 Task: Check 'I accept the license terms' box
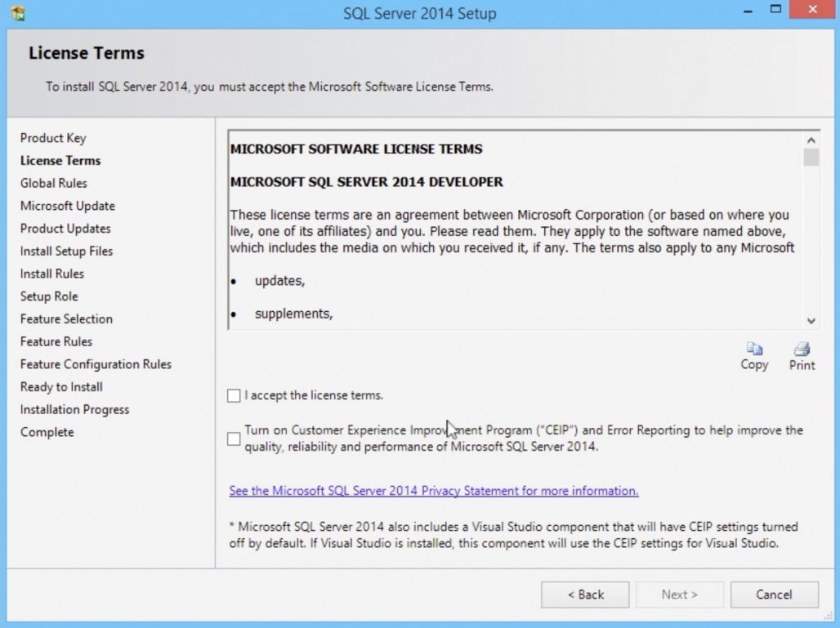click(x=234, y=395)
